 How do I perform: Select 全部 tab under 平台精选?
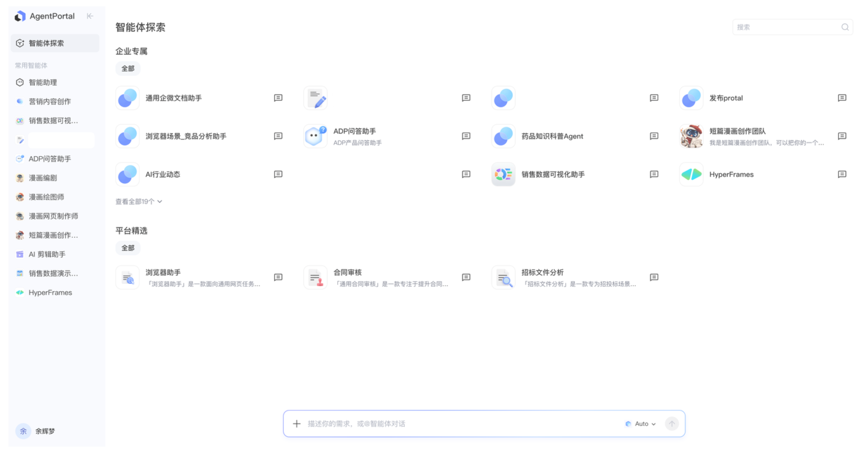tap(128, 248)
